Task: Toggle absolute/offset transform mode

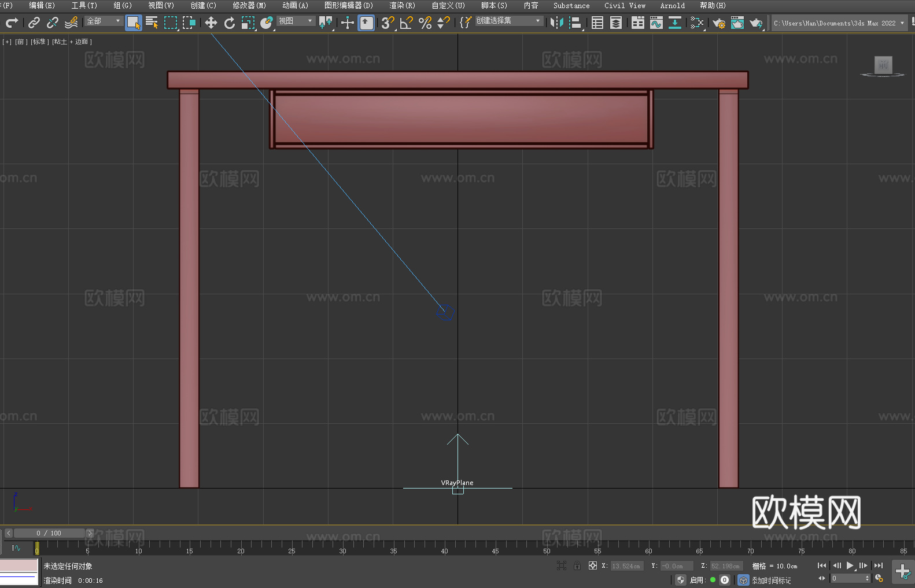Action: coord(593,565)
